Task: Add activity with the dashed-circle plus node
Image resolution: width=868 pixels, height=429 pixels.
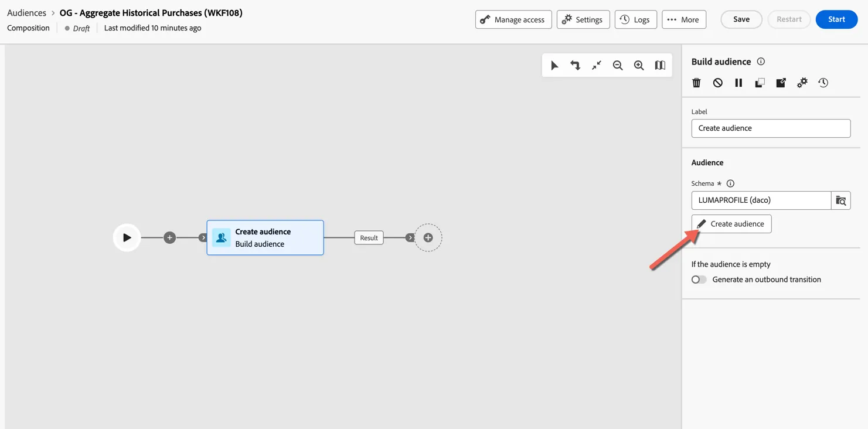Action: pos(428,237)
